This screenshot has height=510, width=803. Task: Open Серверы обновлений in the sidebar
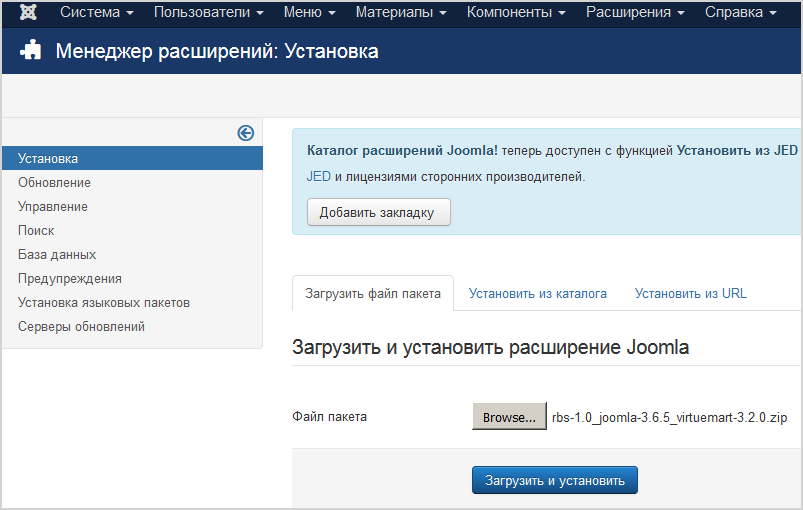click(81, 327)
